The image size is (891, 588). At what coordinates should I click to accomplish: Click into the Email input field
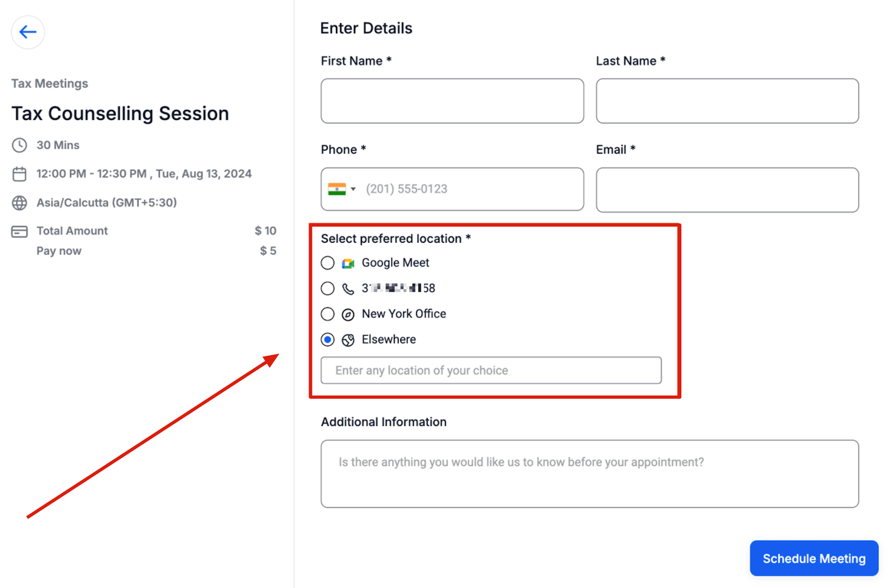point(727,190)
